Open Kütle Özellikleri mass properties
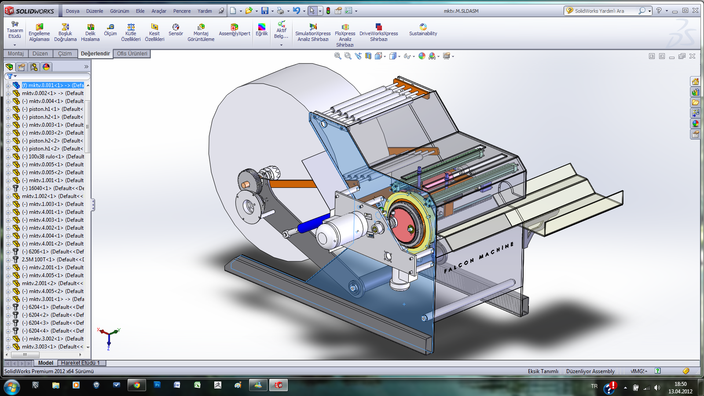This screenshot has height=396, width=704. (131, 33)
